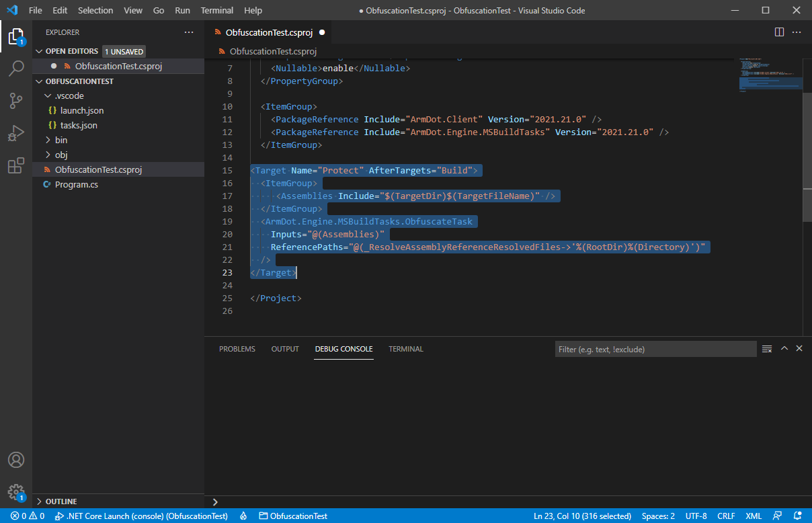Maximize the panel with the chevron toggle

[x=784, y=348]
